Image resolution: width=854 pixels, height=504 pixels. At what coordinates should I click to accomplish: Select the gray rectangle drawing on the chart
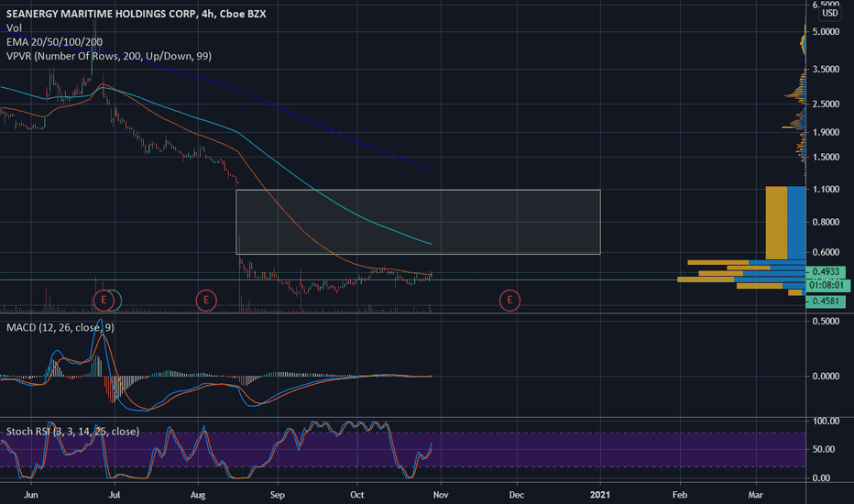(x=418, y=222)
